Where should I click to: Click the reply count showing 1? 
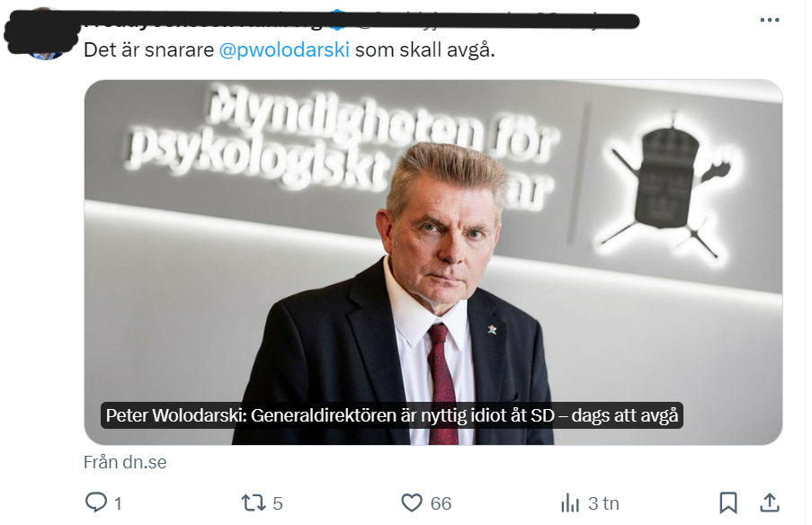[x=118, y=503]
